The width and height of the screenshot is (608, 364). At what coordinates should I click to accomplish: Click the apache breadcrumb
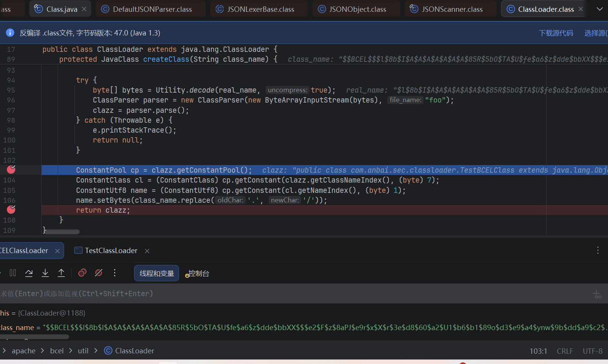tap(24, 351)
